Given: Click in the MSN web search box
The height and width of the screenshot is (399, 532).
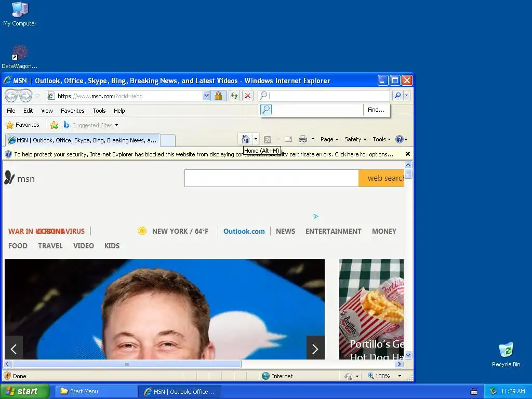Looking at the screenshot, I should [x=271, y=178].
